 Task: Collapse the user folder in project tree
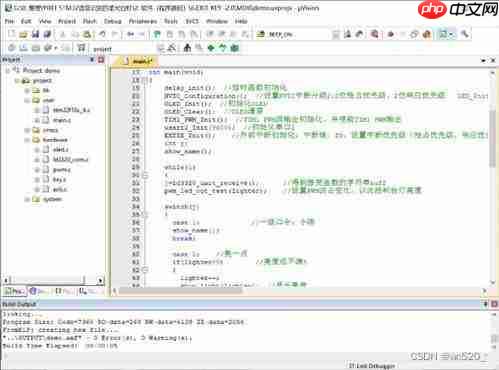coord(27,100)
